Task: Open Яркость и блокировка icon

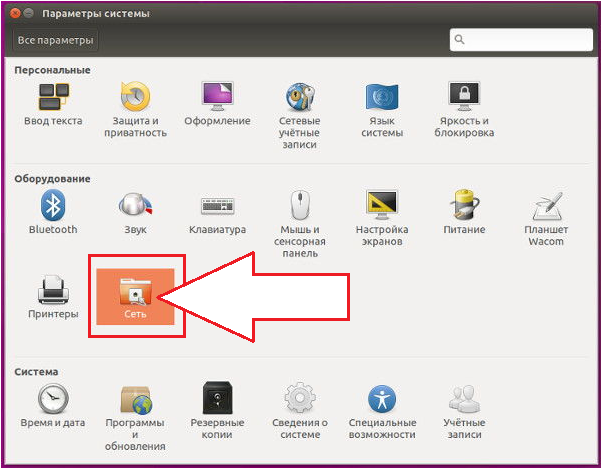Action: click(464, 95)
